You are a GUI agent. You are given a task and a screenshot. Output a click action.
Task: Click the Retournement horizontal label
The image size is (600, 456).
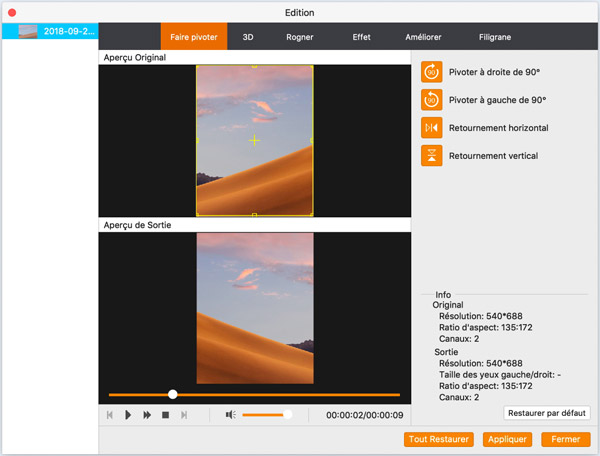498,128
